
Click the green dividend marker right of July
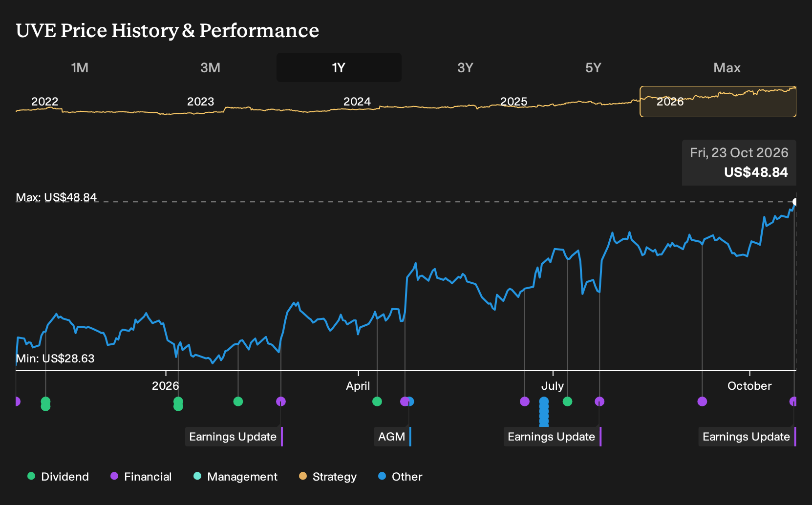point(567,401)
